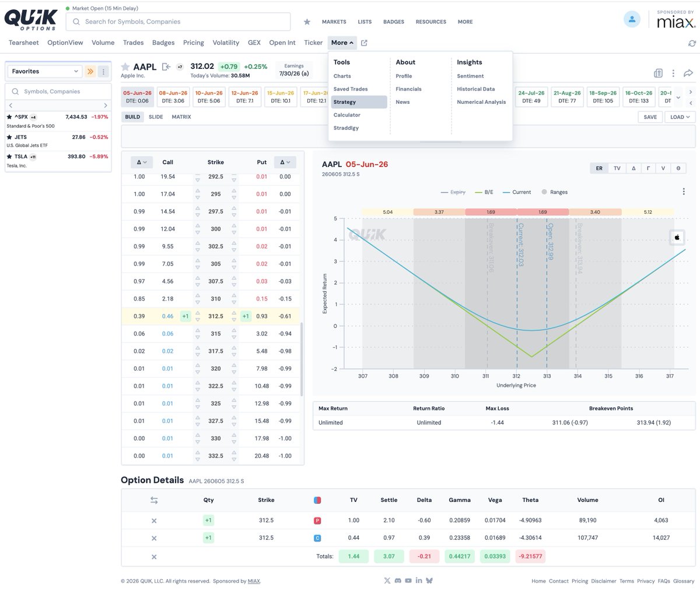700x593 pixels.
Task: Click the Apple logo button on chart
Action: (x=677, y=237)
